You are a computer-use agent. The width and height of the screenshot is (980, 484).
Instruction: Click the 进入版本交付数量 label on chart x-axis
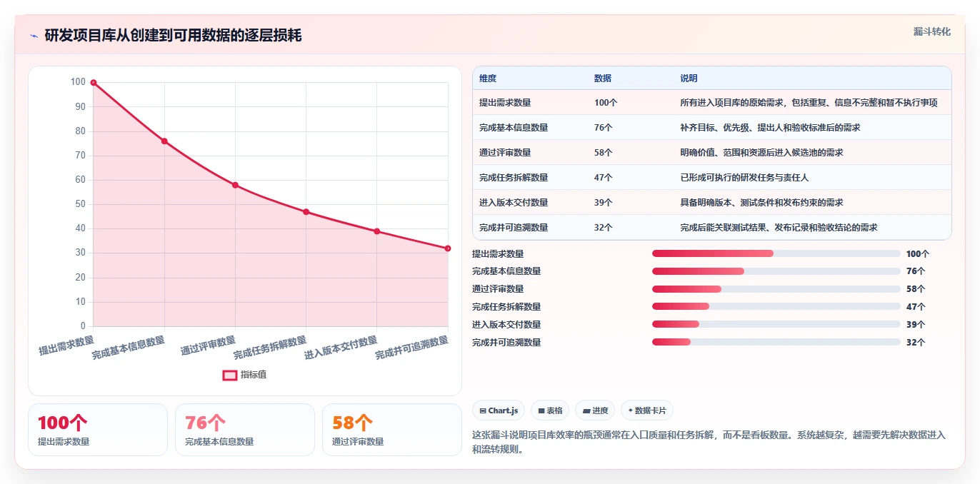pyautogui.click(x=341, y=348)
